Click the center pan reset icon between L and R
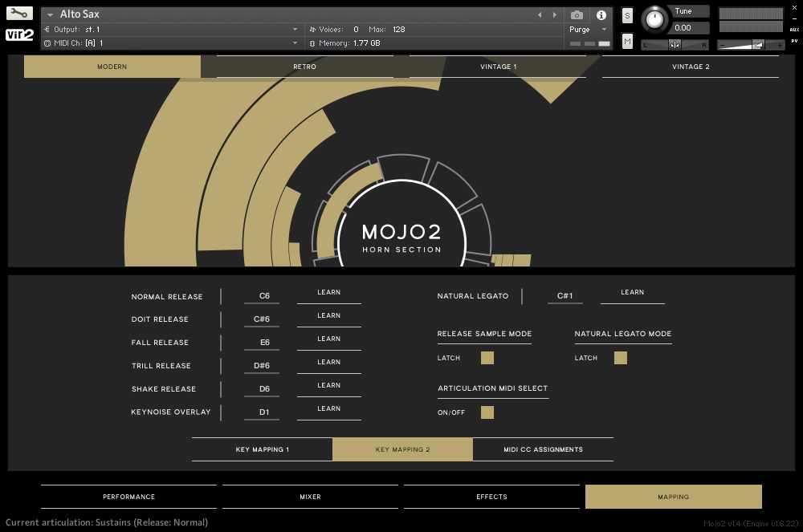The width and height of the screenshot is (803, 532). tap(675, 44)
